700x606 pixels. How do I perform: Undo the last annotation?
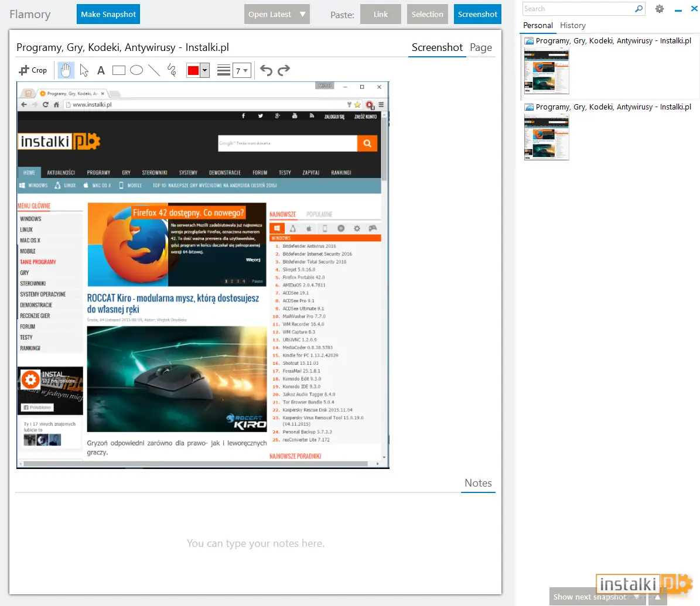click(x=266, y=70)
